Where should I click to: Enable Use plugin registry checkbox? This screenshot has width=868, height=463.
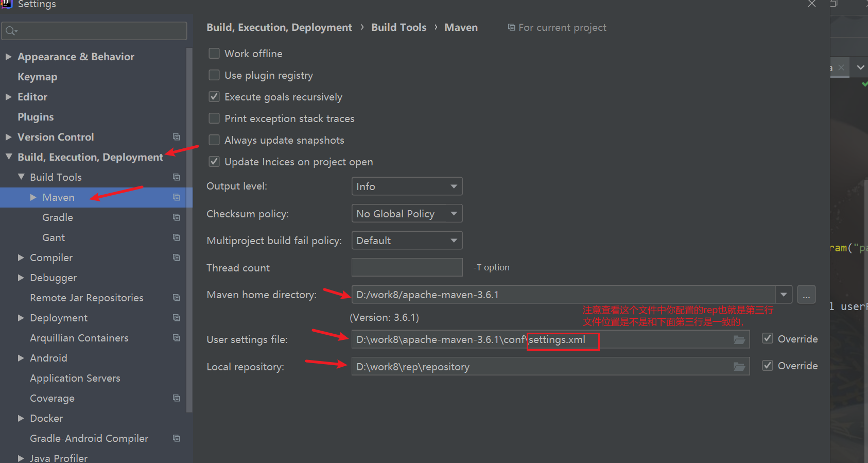214,75
